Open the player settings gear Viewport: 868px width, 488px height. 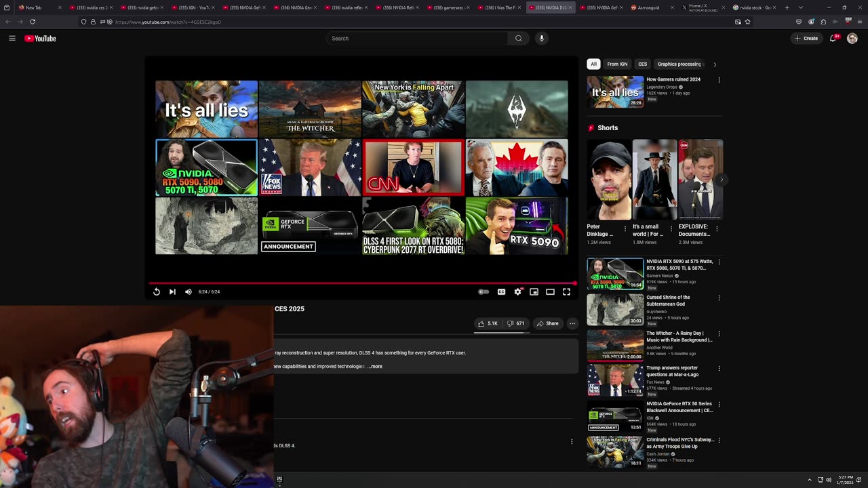(517, 291)
